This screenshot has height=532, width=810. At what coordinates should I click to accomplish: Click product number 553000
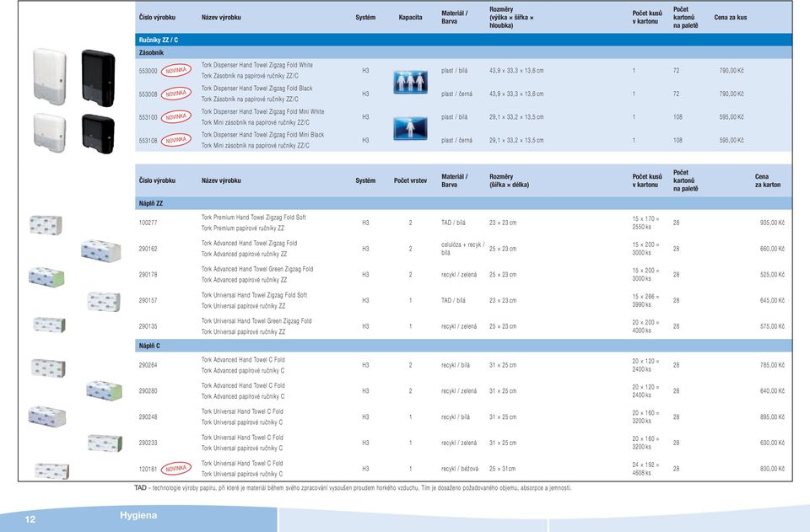pos(148,71)
